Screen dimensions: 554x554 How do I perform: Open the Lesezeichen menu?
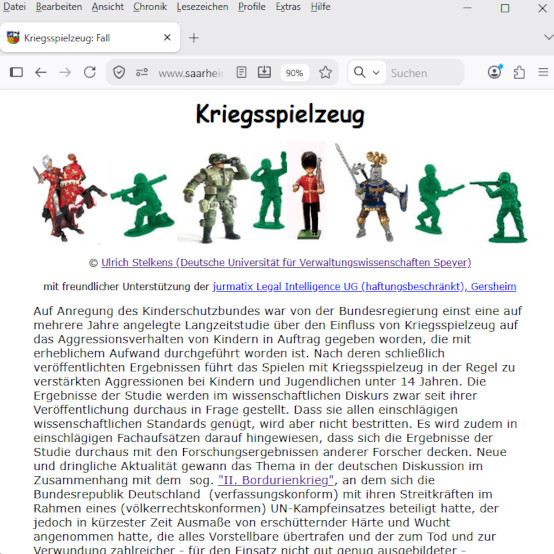[202, 7]
